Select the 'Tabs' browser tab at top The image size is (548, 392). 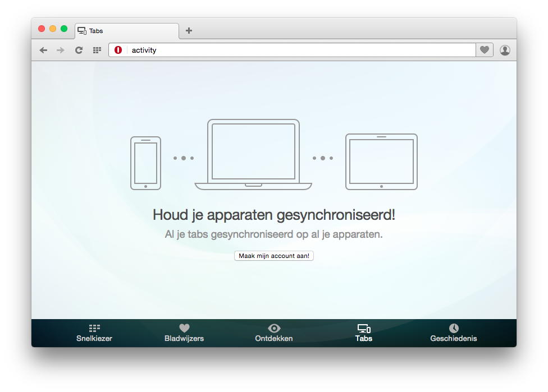126,31
